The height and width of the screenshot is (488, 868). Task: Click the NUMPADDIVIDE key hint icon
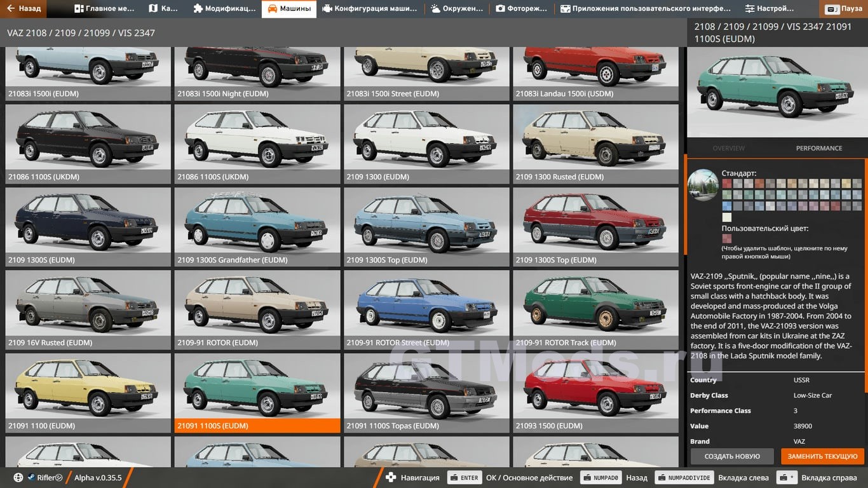684,478
